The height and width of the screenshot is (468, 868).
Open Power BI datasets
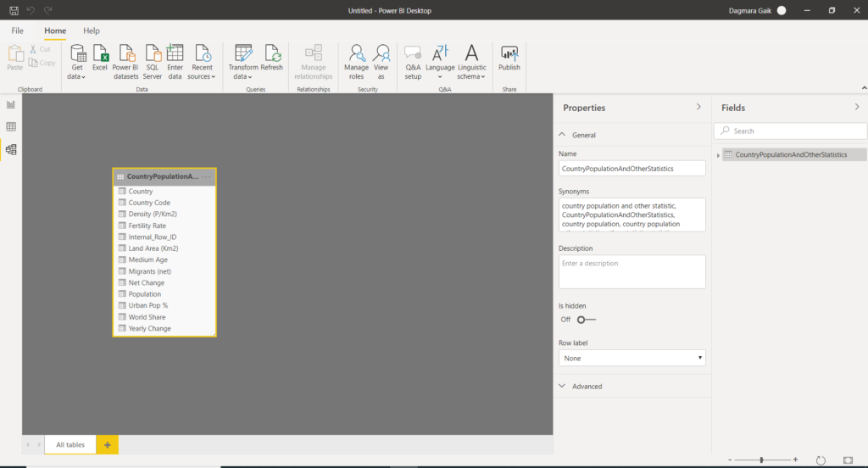point(125,62)
